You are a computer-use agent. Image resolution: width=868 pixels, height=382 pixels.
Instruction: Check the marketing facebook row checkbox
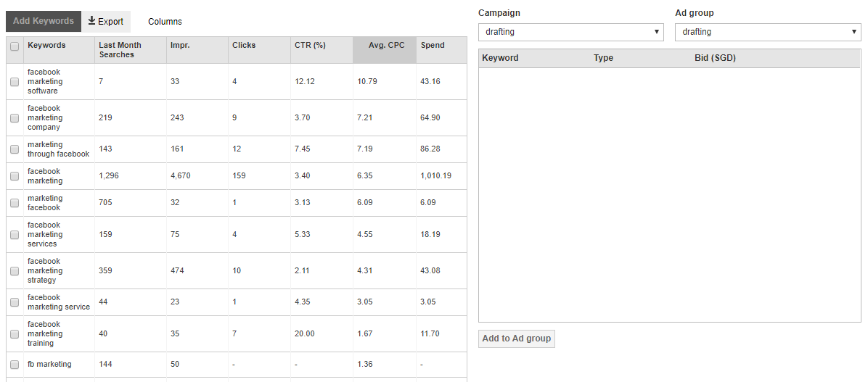pos(15,203)
